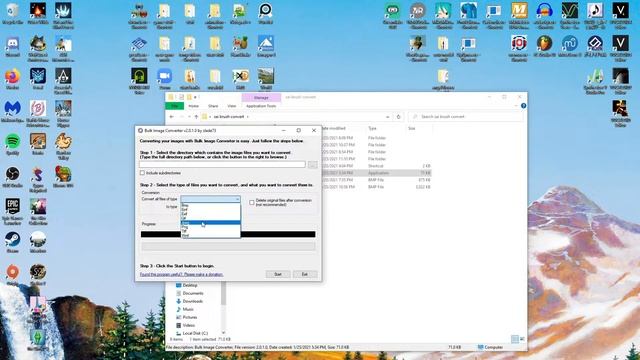Screen dimensions: 640x360
Task: Open the campfire game desktop icon
Action: pos(38,13)
